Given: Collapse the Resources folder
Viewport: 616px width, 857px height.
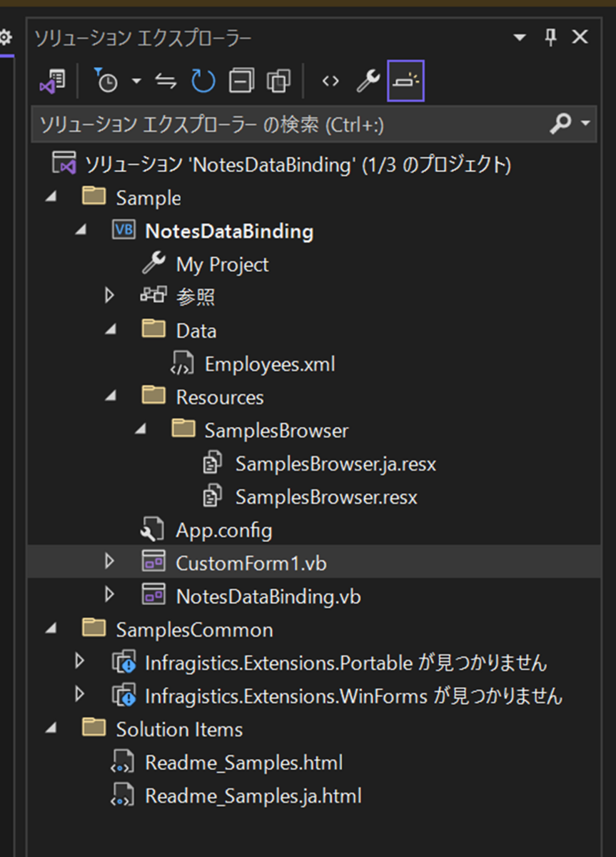Looking at the screenshot, I should pos(111,397).
